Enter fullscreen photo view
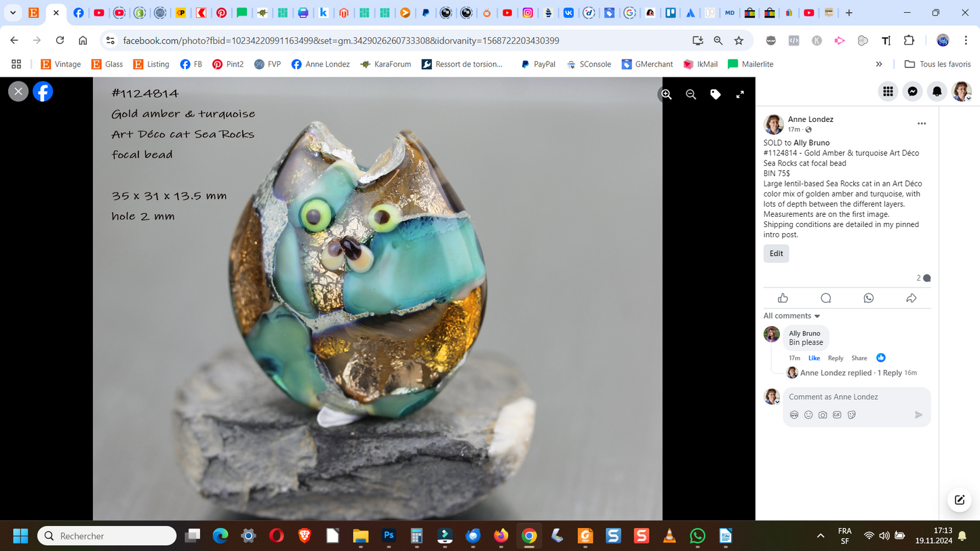The height and width of the screenshot is (551, 980). point(740,95)
